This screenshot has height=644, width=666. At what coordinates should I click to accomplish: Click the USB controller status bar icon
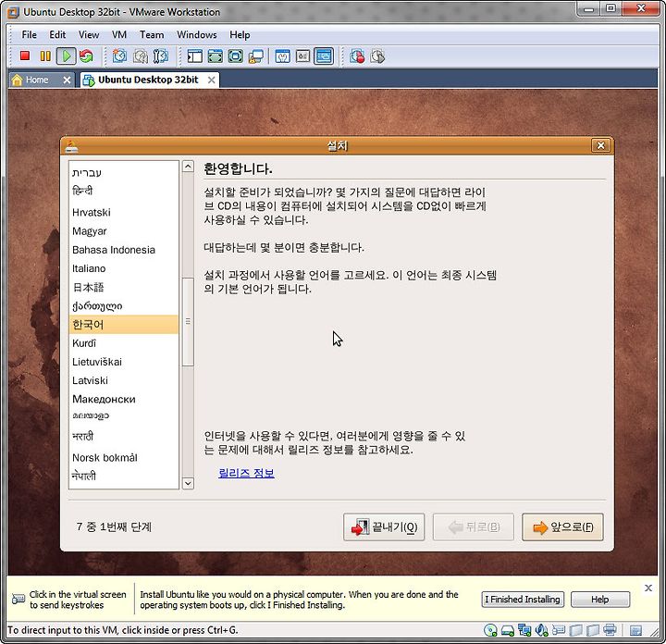pyautogui.click(x=559, y=630)
